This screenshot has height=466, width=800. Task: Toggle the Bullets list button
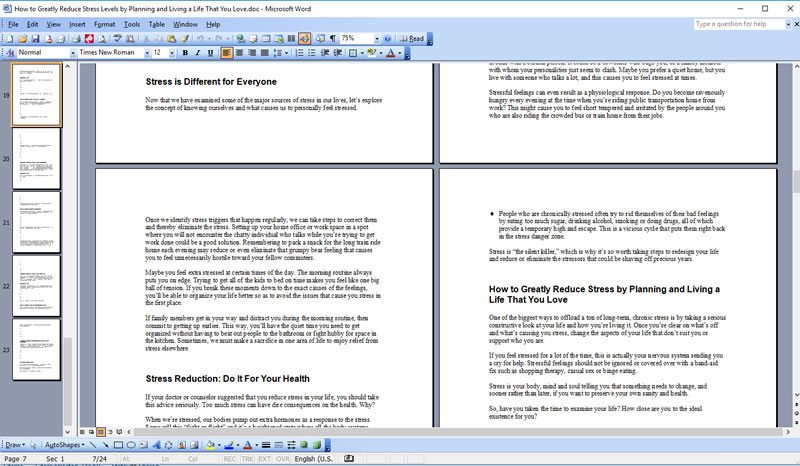312,53
